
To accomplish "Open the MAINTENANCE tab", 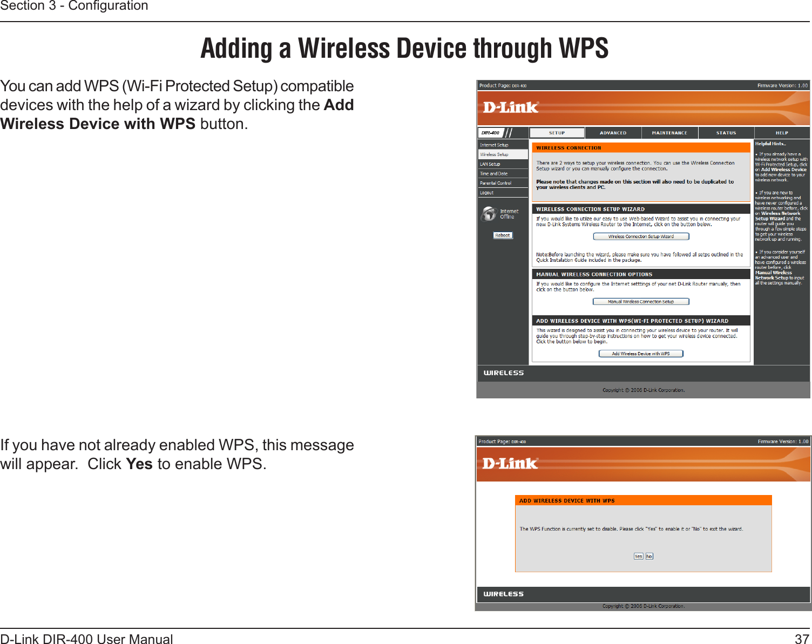I will 669,133.
